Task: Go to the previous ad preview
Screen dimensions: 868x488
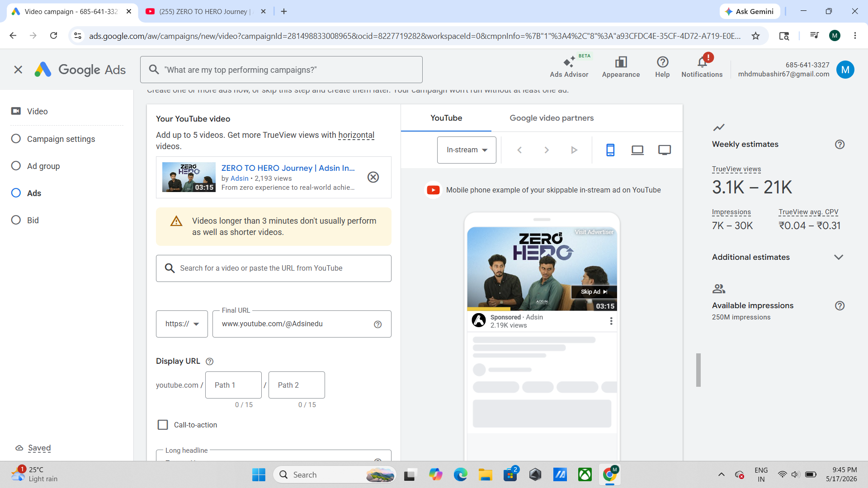Action: pos(519,150)
